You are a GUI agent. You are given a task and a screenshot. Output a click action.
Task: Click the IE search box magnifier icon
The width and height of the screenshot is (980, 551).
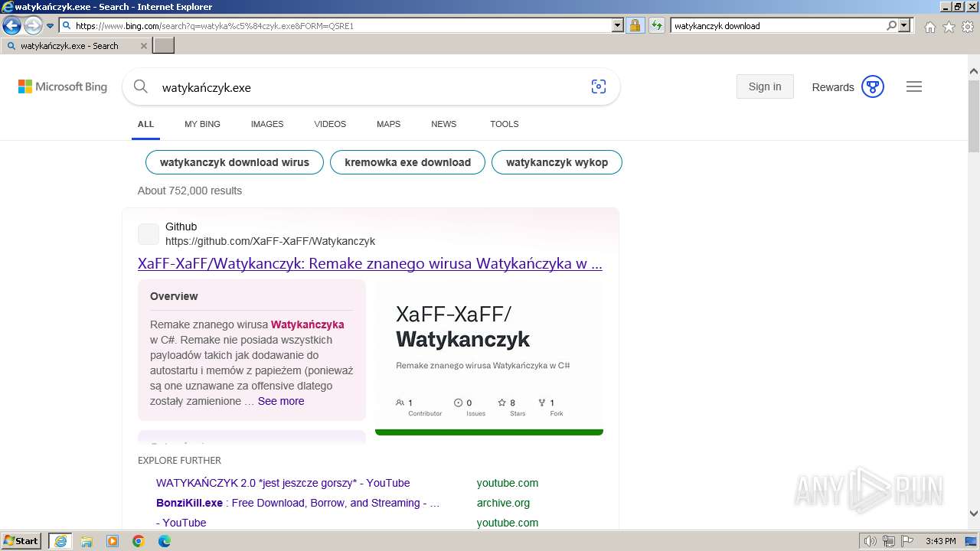point(891,25)
